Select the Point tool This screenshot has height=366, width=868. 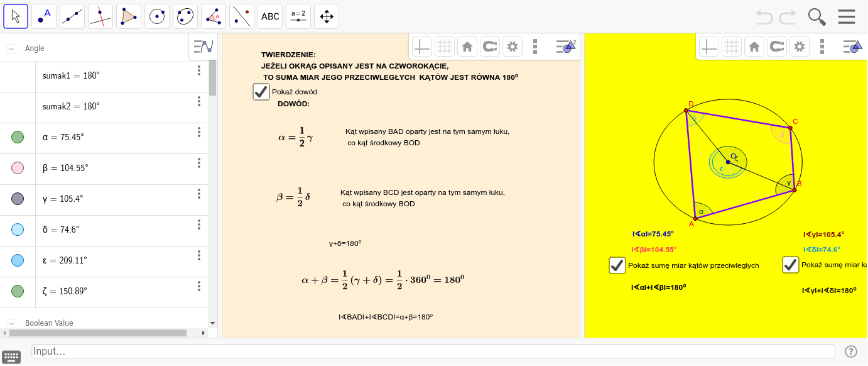point(44,16)
